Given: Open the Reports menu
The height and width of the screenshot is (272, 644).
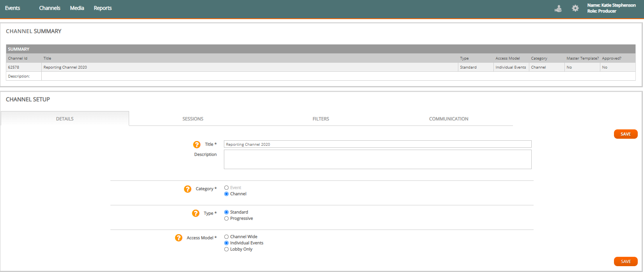Looking at the screenshot, I should coord(103,8).
